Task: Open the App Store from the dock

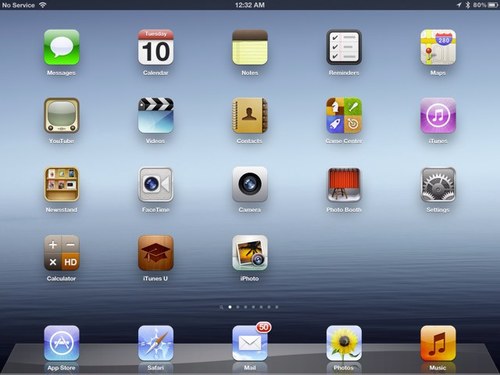Action: 62,343
